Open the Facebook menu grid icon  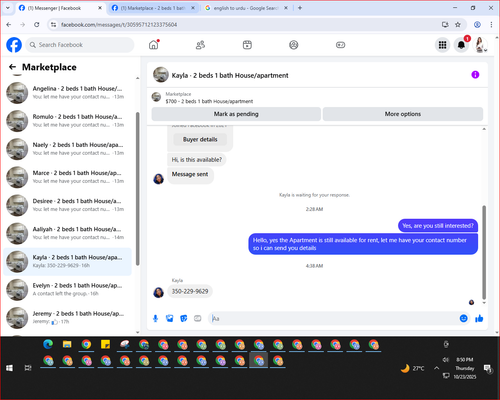tap(442, 45)
